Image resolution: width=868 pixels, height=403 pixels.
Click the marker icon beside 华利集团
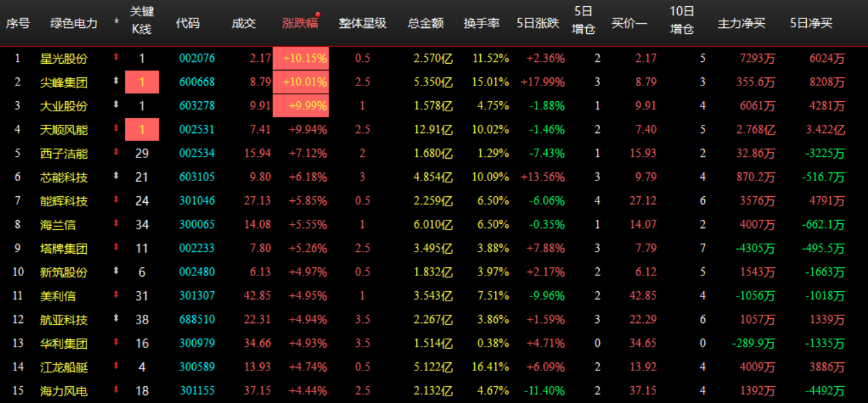tap(116, 343)
